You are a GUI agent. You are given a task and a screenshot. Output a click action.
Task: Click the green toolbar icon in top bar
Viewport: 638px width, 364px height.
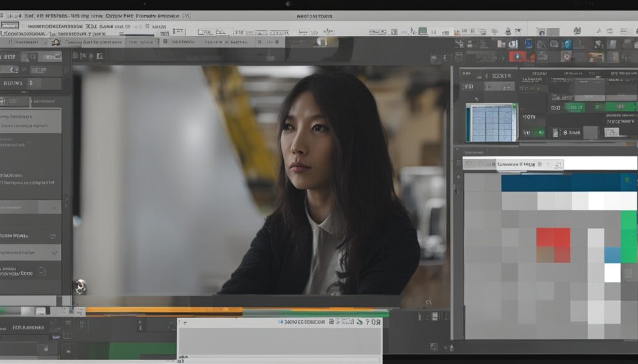pyautogui.click(x=423, y=31)
